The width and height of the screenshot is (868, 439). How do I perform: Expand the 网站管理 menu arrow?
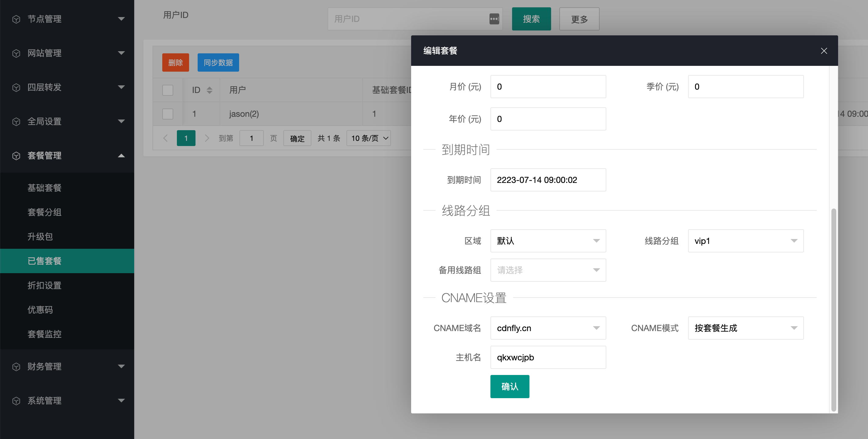121,53
